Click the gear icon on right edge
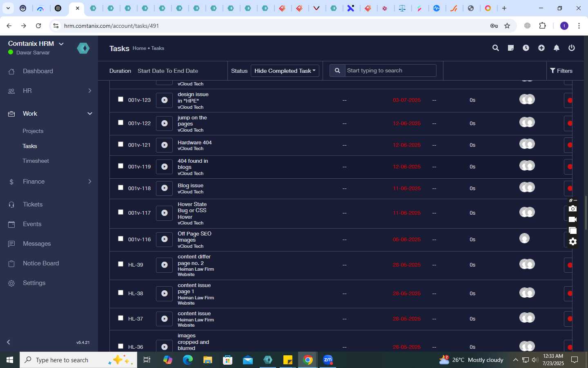 pyautogui.click(x=573, y=242)
